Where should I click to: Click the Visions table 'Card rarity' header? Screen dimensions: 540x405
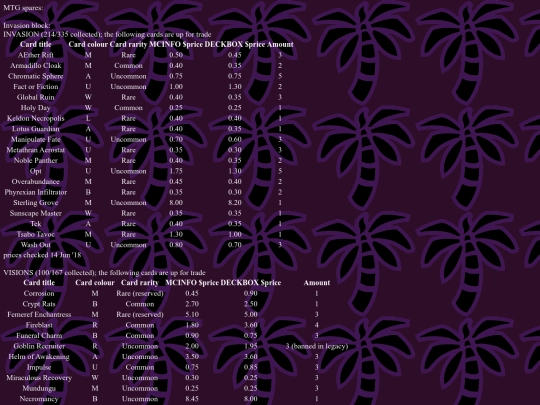point(140,283)
